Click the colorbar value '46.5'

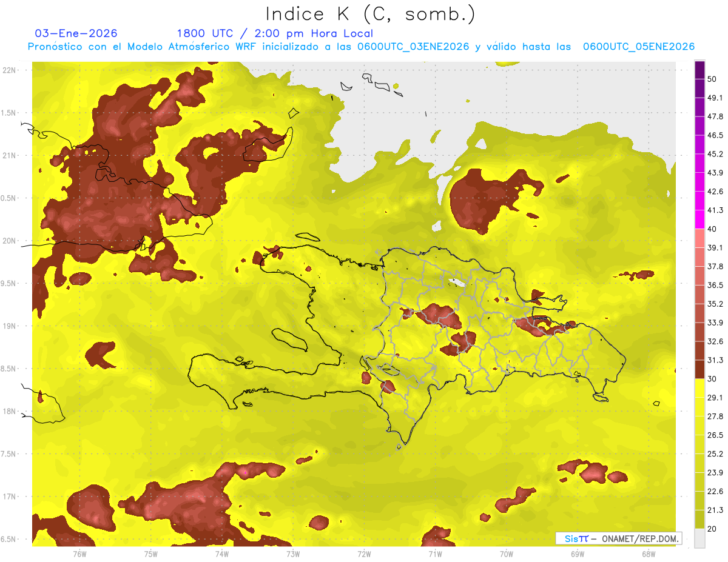715,135
